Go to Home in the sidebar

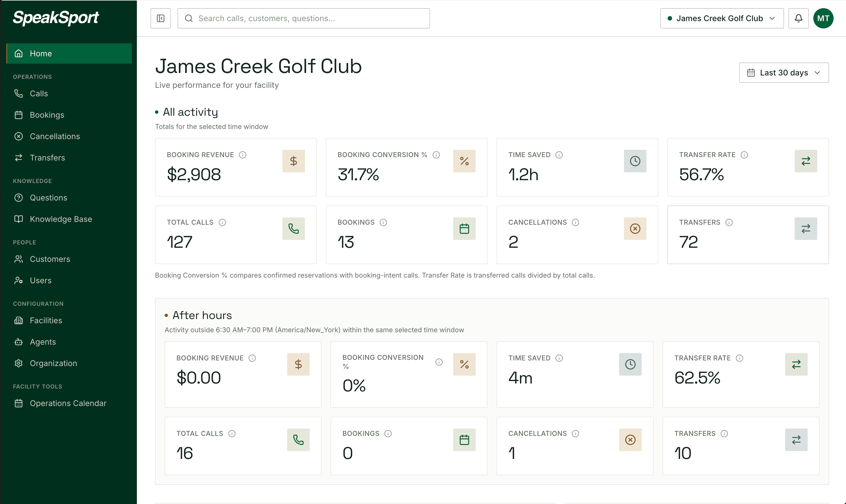click(x=69, y=53)
